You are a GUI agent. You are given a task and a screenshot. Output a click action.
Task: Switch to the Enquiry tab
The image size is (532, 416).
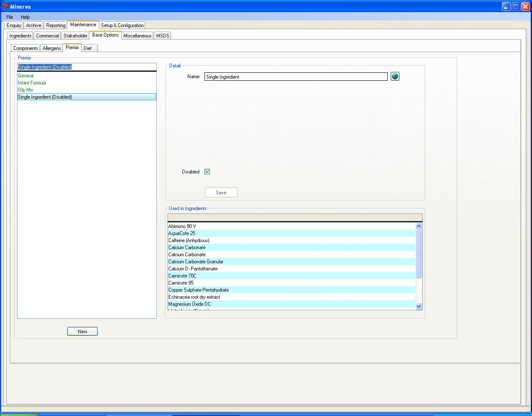(x=14, y=25)
